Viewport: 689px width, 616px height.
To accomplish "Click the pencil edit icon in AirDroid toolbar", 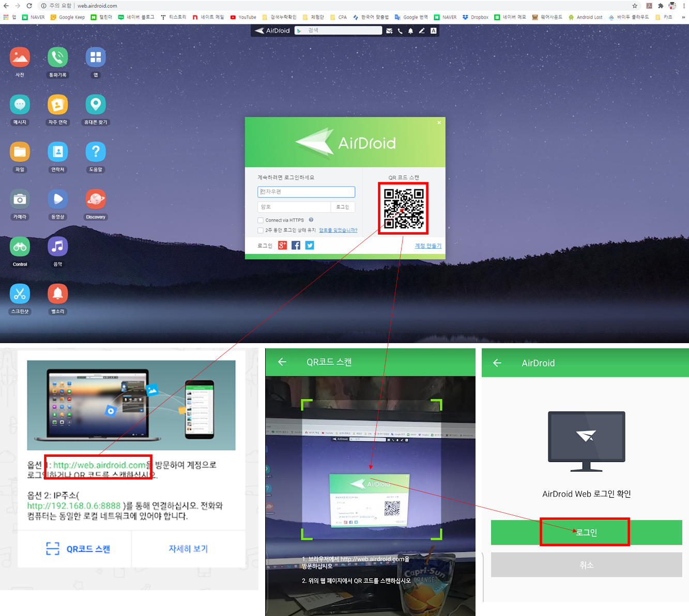I will click(422, 31).
